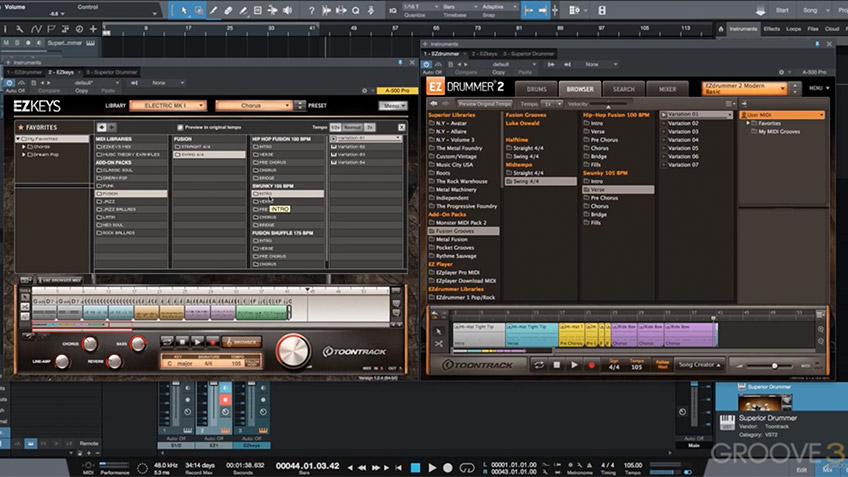
Task: Select the Listen speaker tool in toolbar
Action: pos(288,10)
